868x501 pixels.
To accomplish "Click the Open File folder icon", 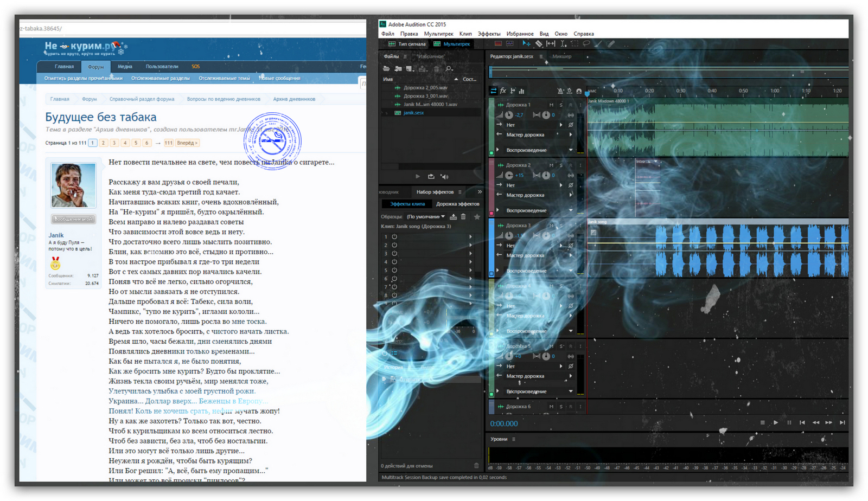I will (x=386, y=69).
